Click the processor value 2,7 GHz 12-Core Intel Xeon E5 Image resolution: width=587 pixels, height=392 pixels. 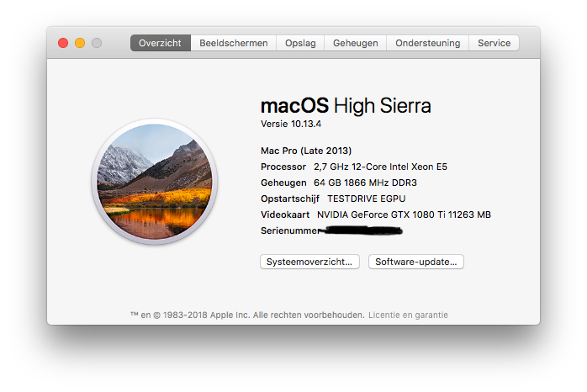pyautogui.click(x=380, y=167)
